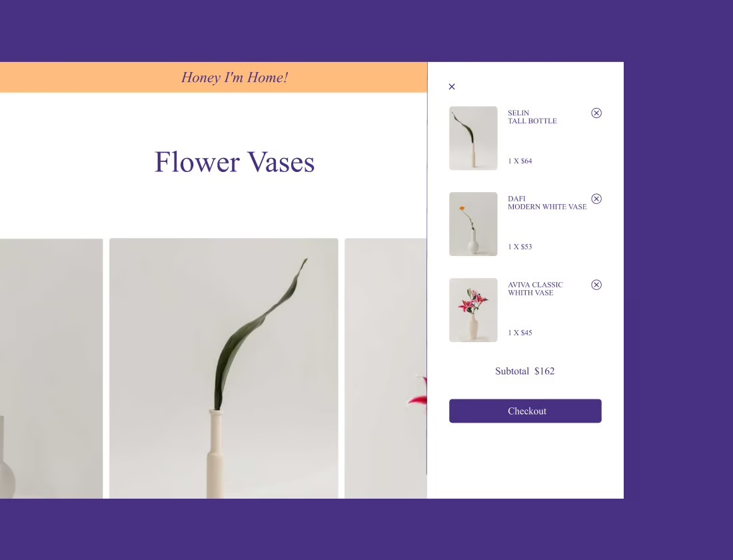Remove Dafi Modern White Vase from cart

coord(596,199)
